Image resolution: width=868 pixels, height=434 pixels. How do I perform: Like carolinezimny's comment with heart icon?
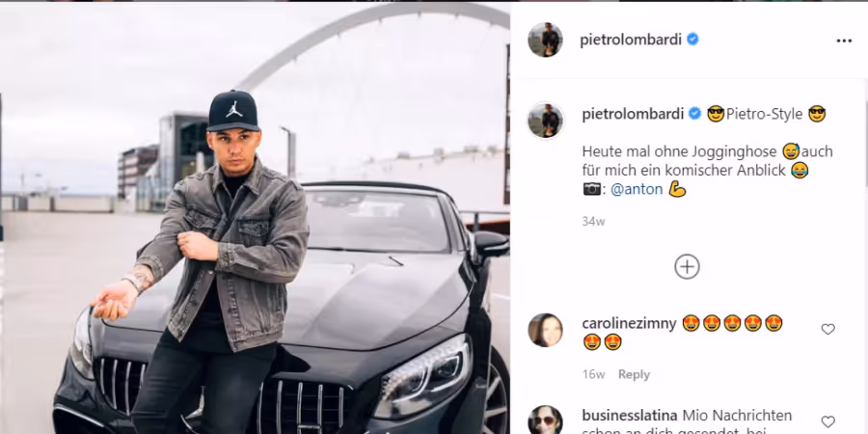(827, 330)
